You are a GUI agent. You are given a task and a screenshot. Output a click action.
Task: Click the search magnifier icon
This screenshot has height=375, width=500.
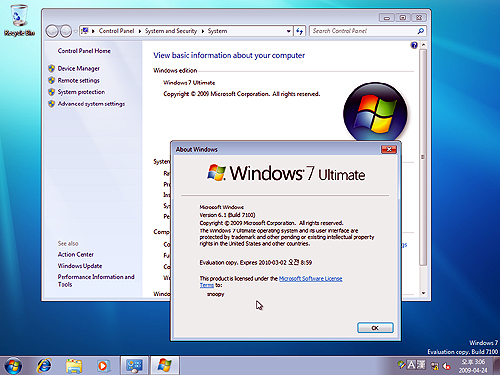click(421, 31)
